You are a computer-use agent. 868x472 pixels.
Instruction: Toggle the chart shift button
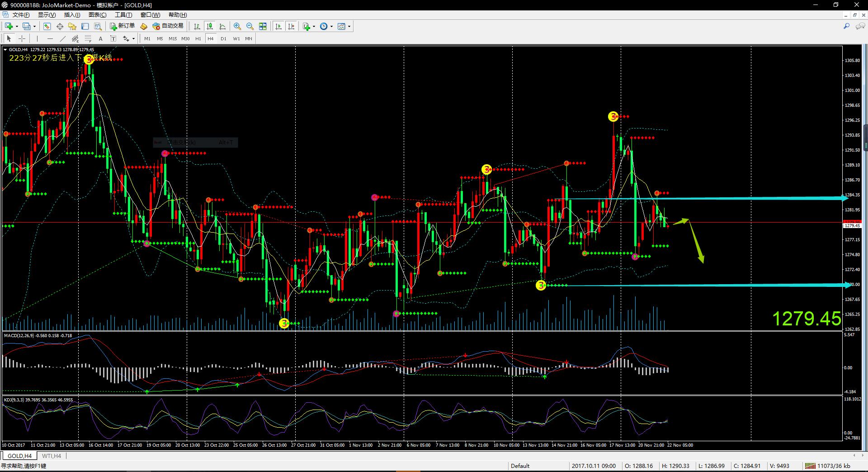point(291,26)
